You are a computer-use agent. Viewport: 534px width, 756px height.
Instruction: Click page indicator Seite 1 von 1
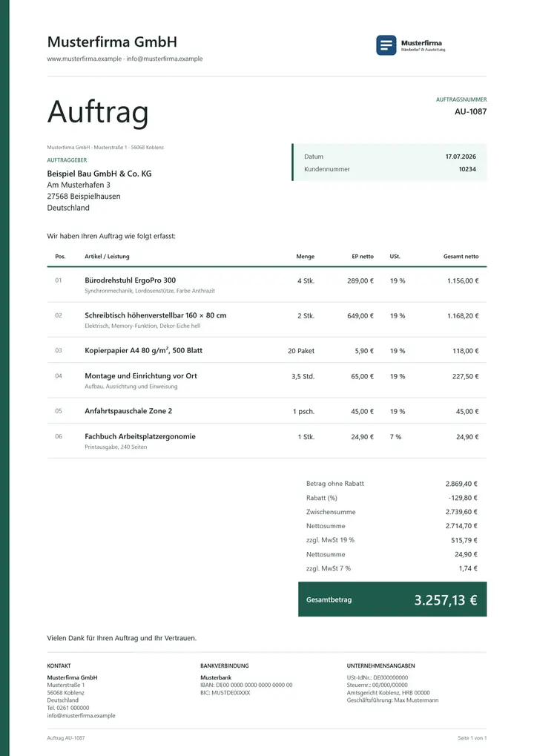tap(472, 738)
